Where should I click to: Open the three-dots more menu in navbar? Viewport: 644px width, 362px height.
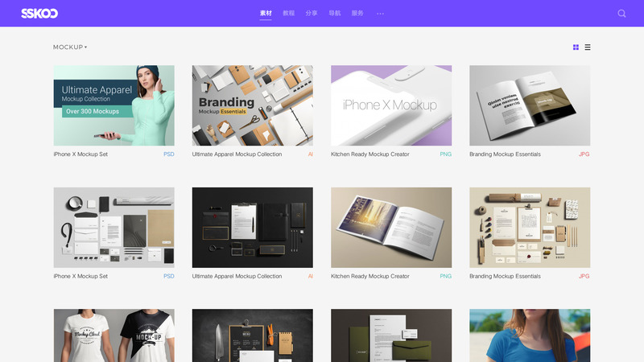tap(380, 14)
